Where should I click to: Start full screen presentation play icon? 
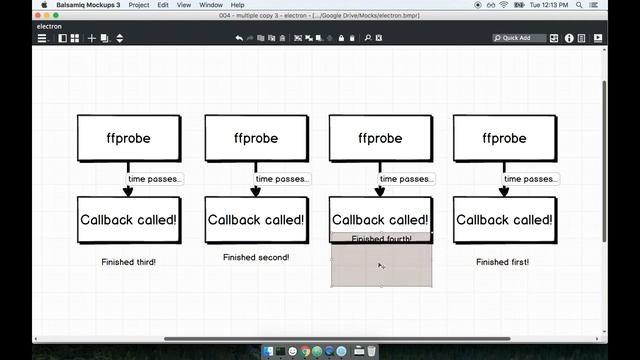point(598,38)
